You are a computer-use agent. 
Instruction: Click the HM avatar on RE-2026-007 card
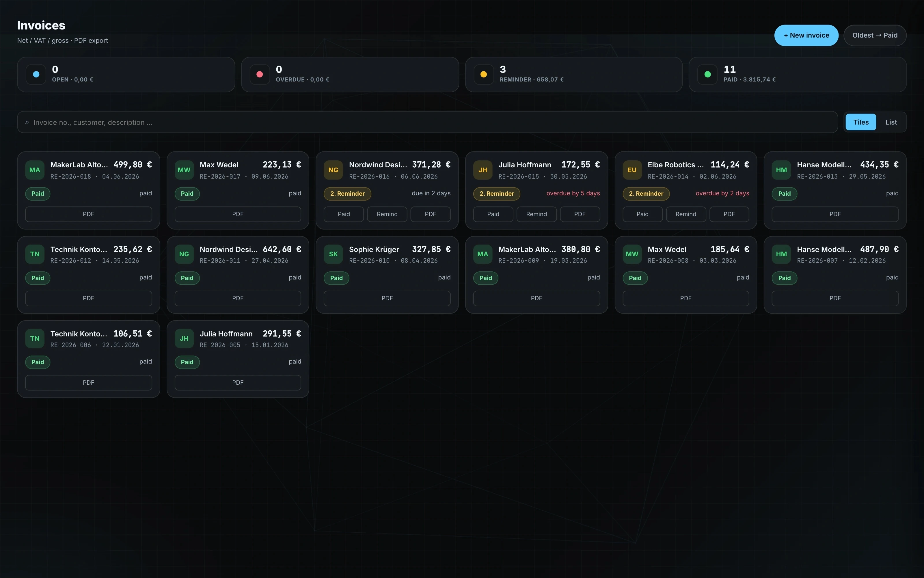coord(781,254)
